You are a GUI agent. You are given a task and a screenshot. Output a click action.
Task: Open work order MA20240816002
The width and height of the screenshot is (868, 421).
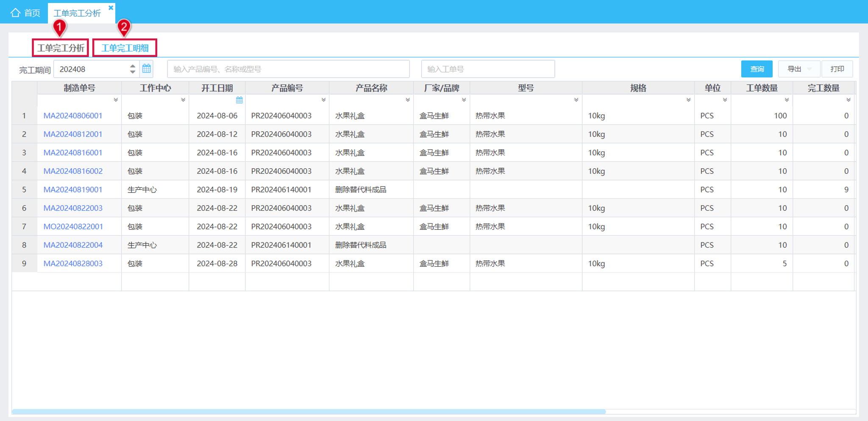[x=73, y=171]
